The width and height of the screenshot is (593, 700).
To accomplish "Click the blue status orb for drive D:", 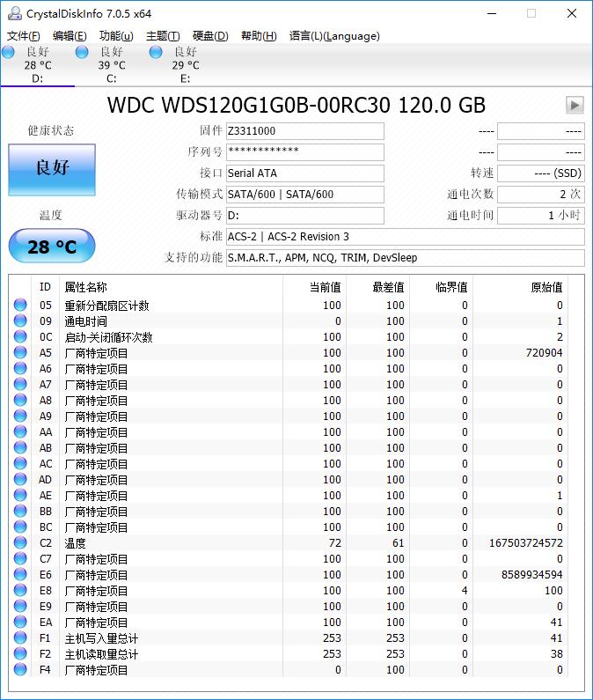I will [x=9, y=52].
